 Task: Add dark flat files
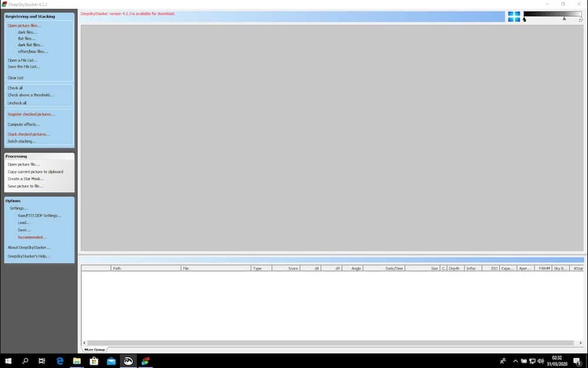click(x=31, y=45)
